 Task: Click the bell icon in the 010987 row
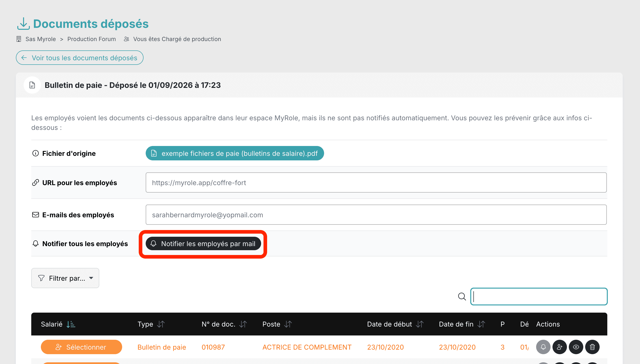point(543,347)
